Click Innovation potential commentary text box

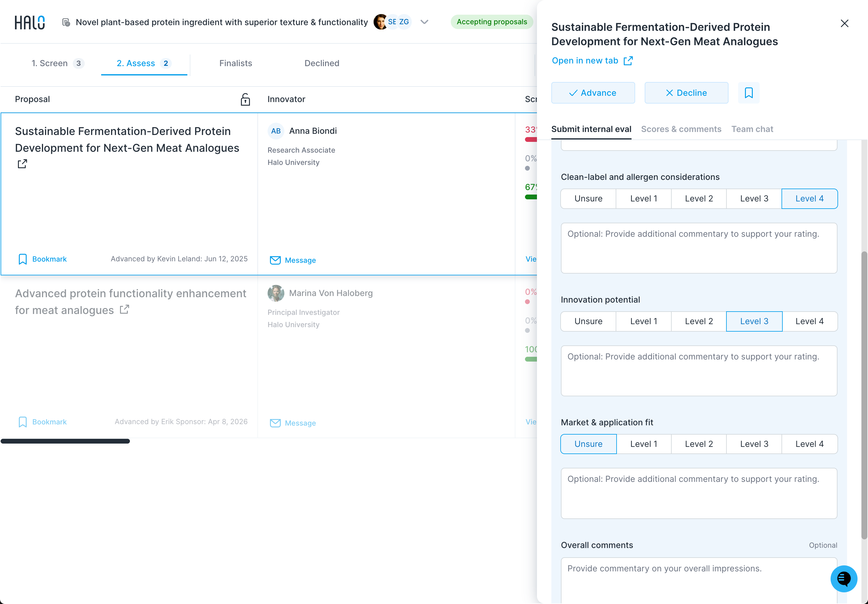(699, 371)
